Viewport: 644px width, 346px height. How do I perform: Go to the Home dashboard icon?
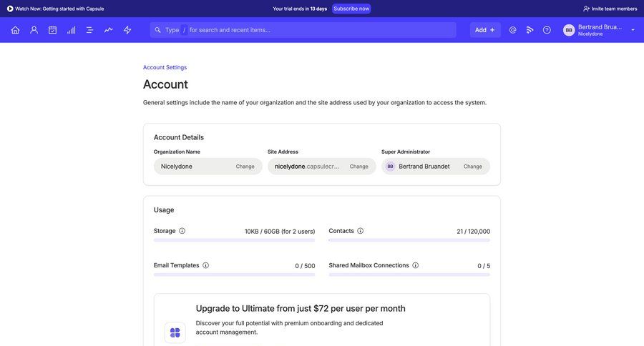click(15, 30)
